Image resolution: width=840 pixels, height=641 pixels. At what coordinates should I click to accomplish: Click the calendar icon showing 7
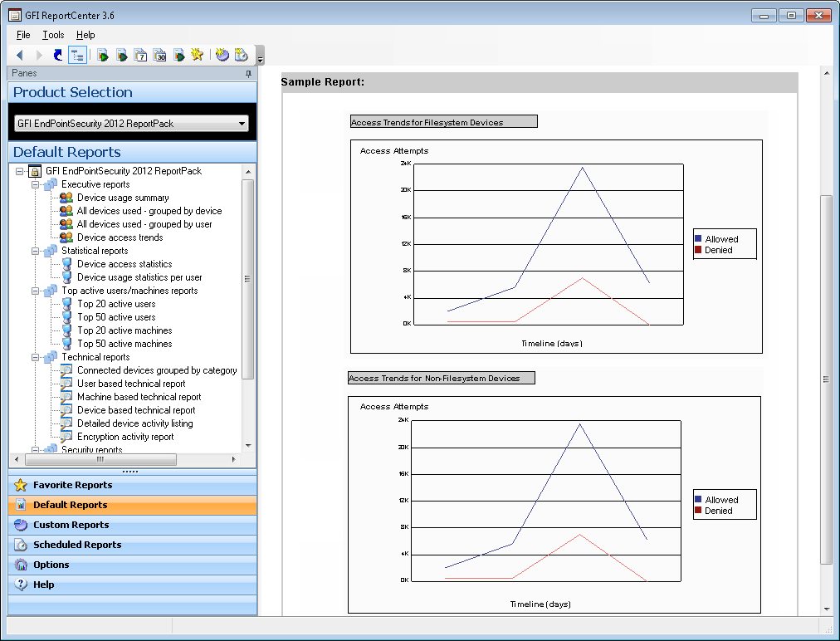point(140,55)
